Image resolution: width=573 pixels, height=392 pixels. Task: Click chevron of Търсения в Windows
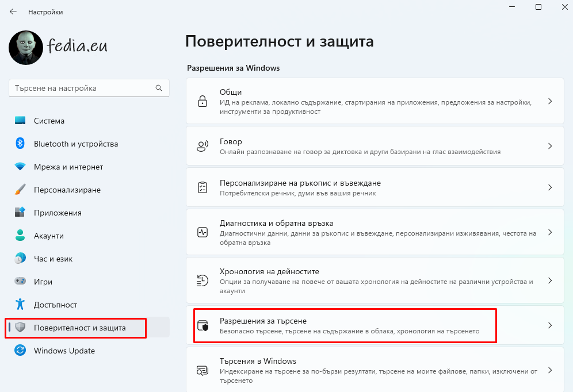[550, 370]
